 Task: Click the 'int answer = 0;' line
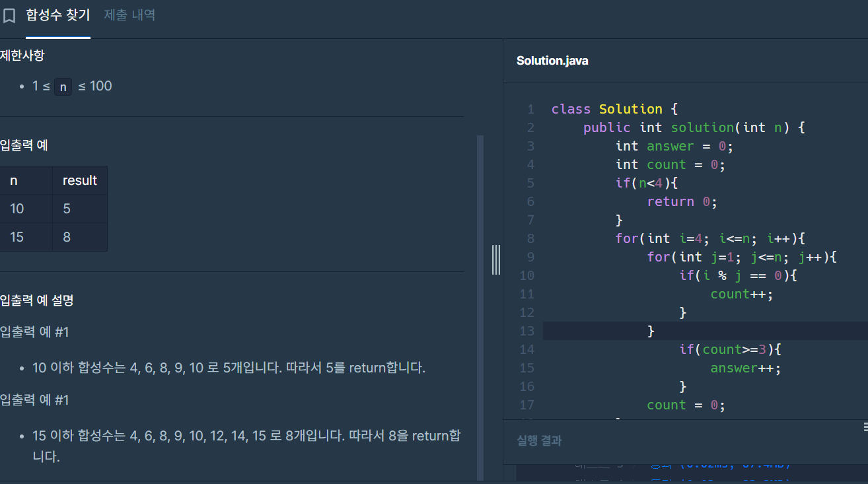[x=674, y=146]
